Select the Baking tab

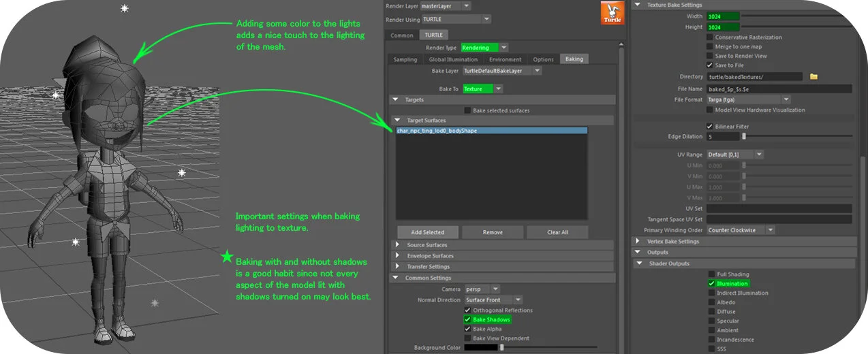574,59
